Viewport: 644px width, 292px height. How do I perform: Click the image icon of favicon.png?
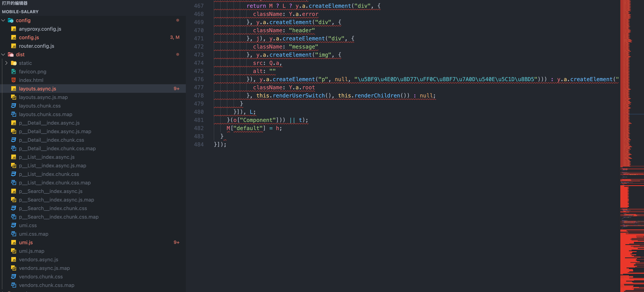click(14, 71)
